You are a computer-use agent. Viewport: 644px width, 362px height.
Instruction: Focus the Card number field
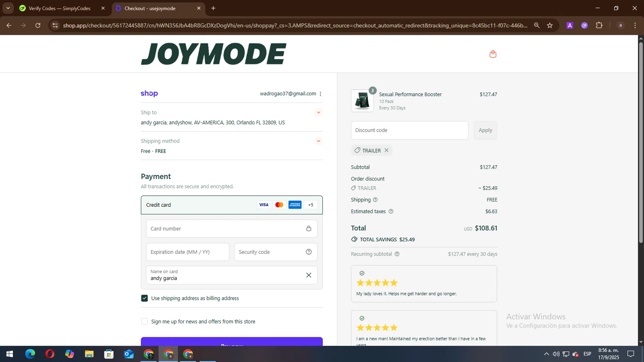(x=232, y=229)
